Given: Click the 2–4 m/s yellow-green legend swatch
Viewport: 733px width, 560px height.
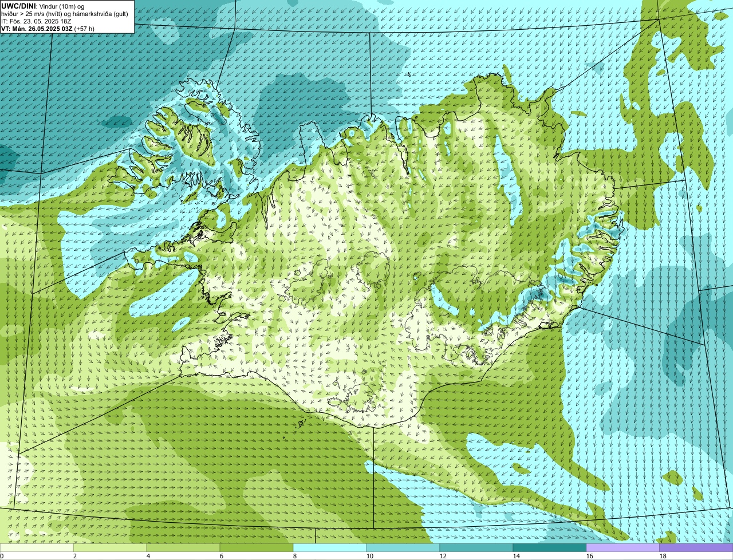Looking at the screenshot, I should click(110, 547).
